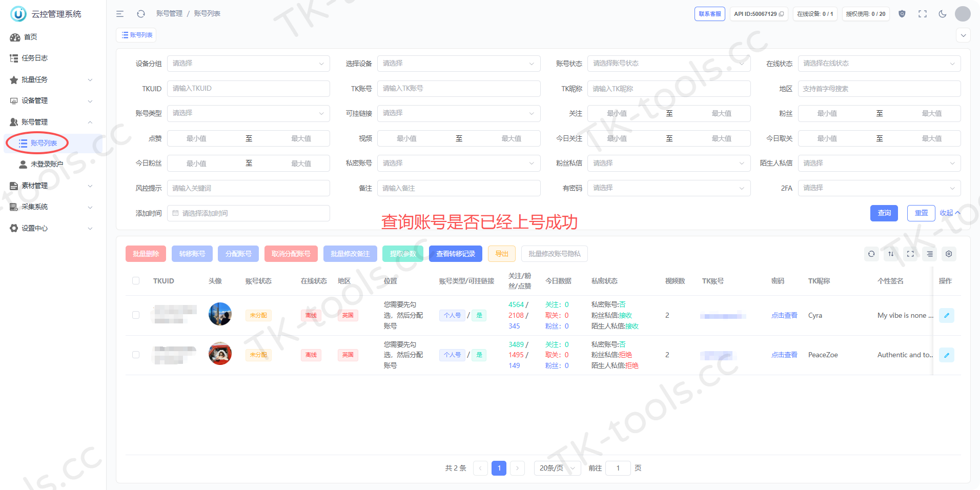Refresh the table with circular arrow icon
The height and width of the screenshot is (490, 980).
pyautogui.click(x=871, y=254)
